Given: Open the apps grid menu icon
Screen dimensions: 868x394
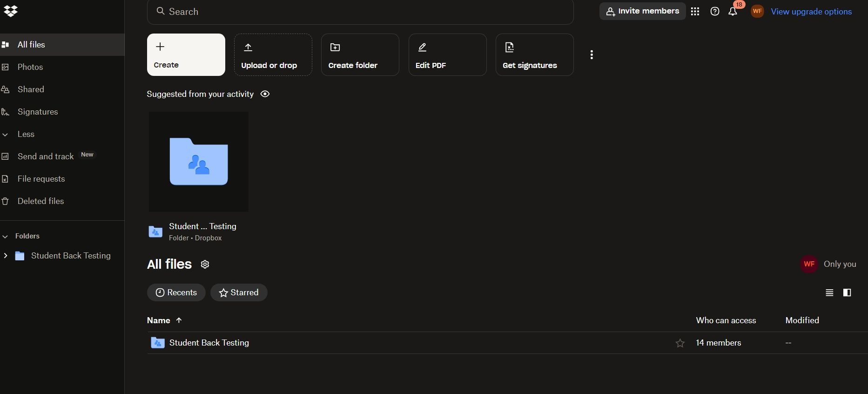Looking at the screenshot, I should click(695, 12).
